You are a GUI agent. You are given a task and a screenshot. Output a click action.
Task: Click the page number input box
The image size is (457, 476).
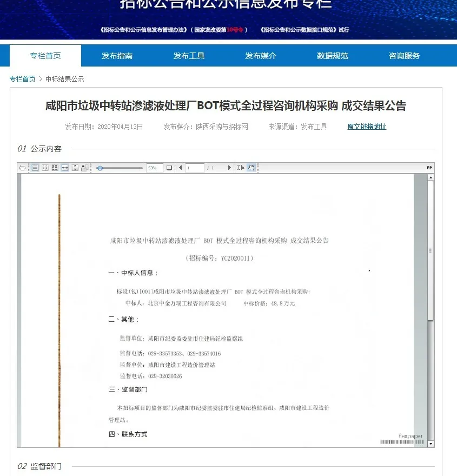click(x=195, y=168)
